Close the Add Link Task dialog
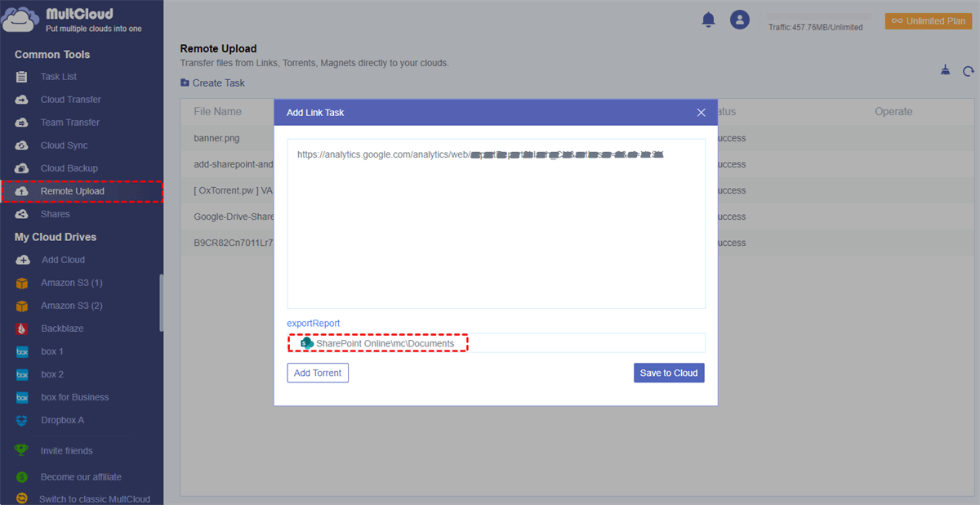The width and height of the screenshot is (980, 505). tap(701, 113)
